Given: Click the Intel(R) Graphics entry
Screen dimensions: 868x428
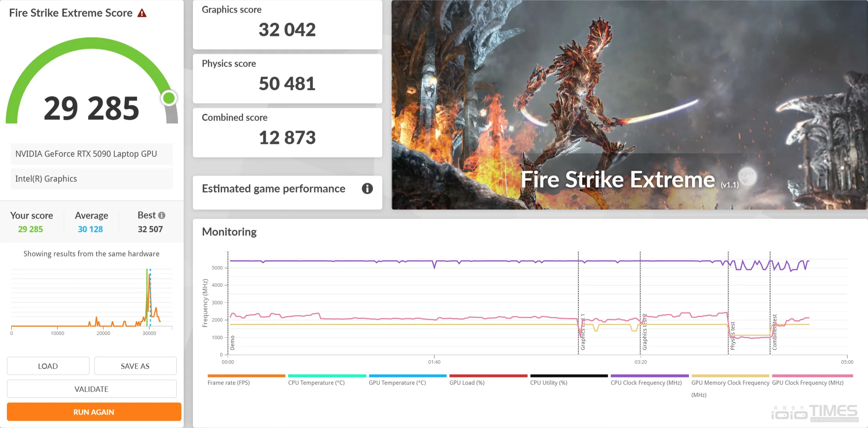Looking at the screenshot, I should click(92, 179).
